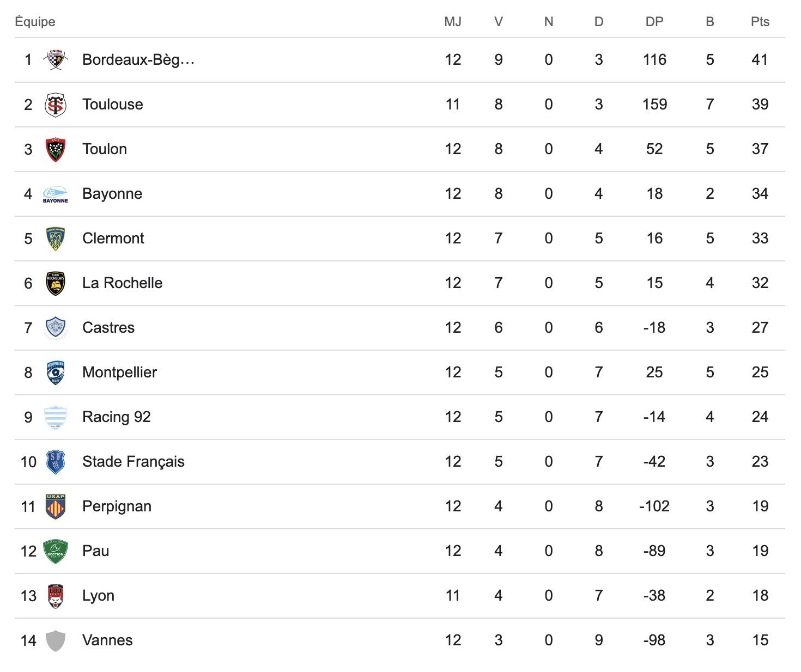Image resolution: width=801 pixels, height=672 pixels.
Task: Open the Racing 92 team link
Action: click(117, 417)
